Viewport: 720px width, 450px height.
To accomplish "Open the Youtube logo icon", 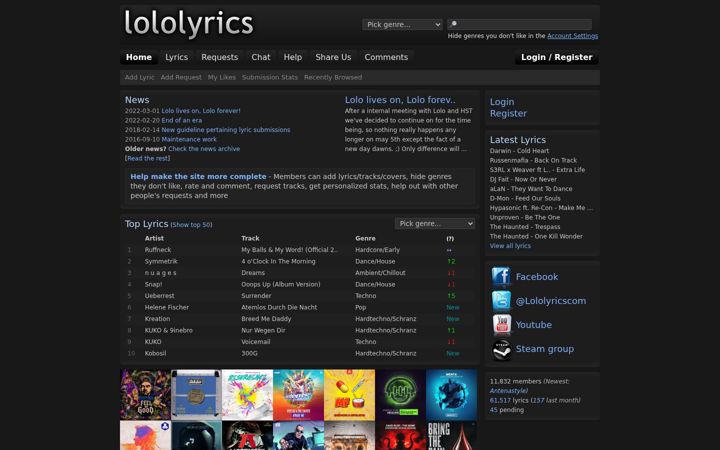I will click(x=501, y=325).
